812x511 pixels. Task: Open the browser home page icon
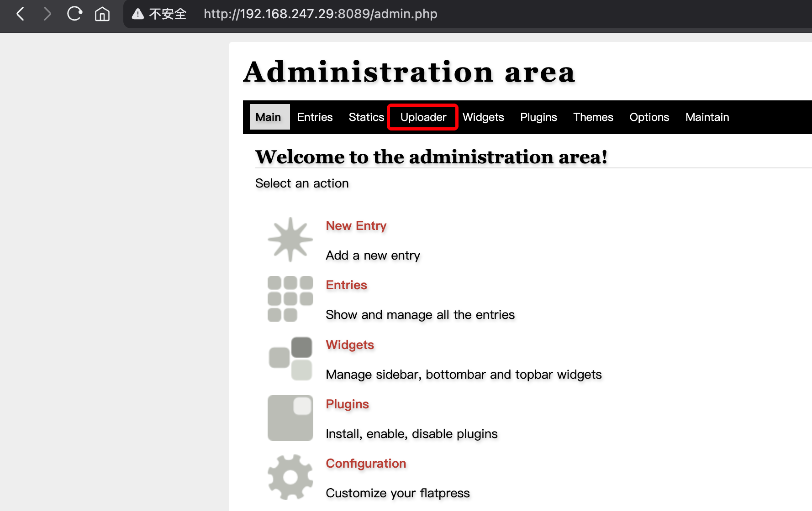click(x=102, y=14)
